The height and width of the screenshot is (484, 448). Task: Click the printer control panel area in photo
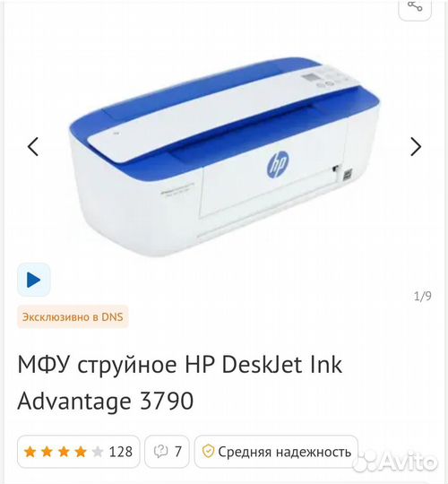pyautogui.click(x=327, y=78)
